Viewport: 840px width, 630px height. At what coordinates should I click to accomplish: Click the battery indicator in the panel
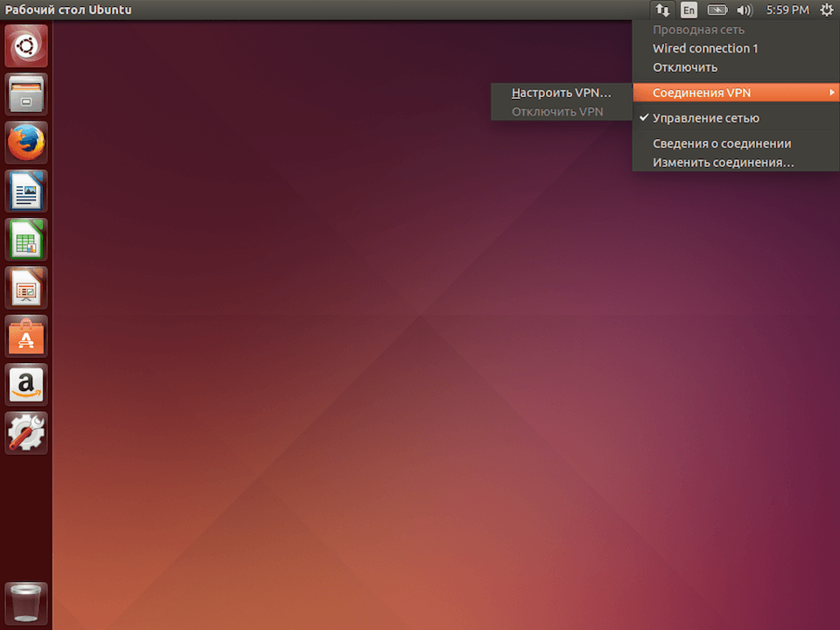point(717,10)
